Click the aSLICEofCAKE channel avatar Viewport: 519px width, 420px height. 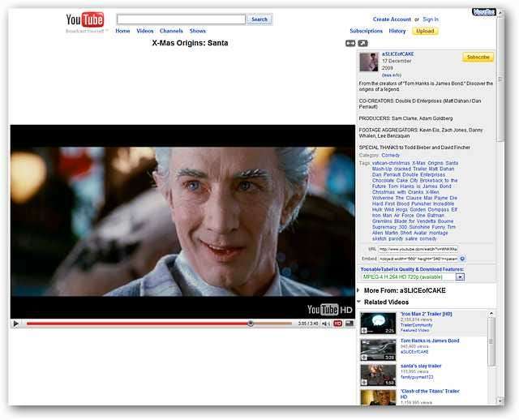369,62
